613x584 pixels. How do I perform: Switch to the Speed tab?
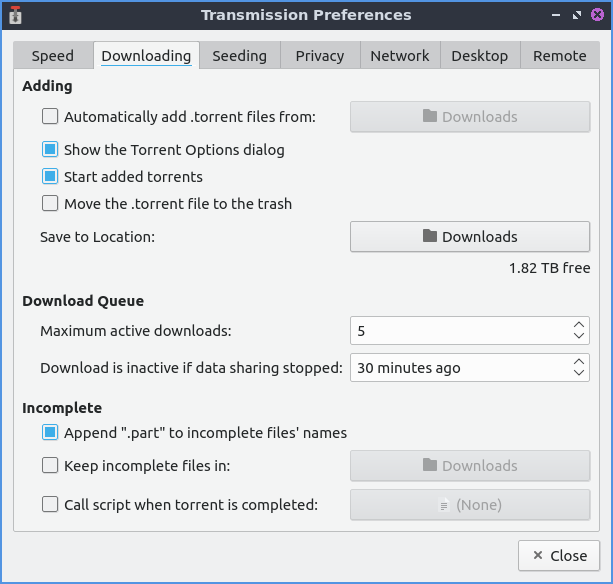pyautogui.click(x=53, y=56)
